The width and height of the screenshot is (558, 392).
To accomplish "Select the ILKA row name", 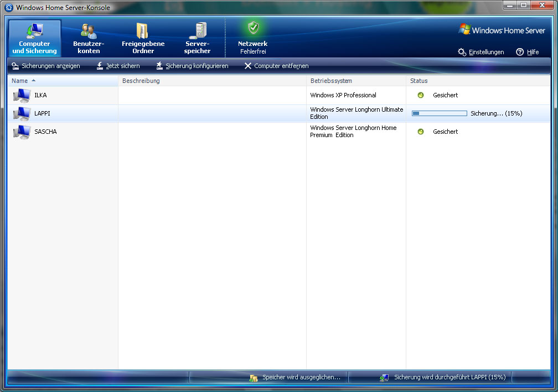I will (40, 95).
